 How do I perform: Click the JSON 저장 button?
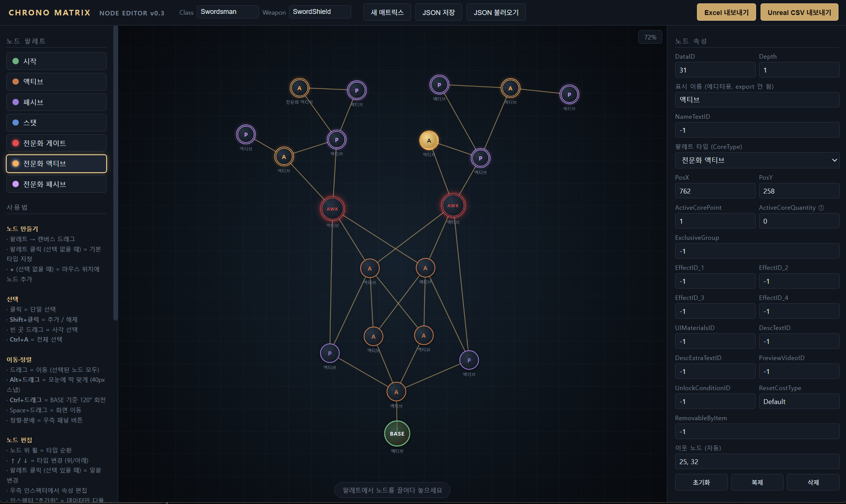point(438,12)
